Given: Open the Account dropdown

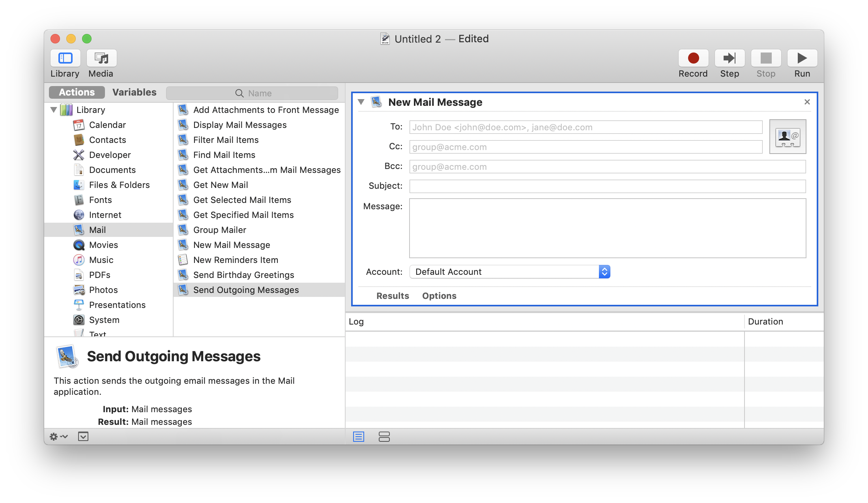Looking at the screenshot, I should coord(510,272).
